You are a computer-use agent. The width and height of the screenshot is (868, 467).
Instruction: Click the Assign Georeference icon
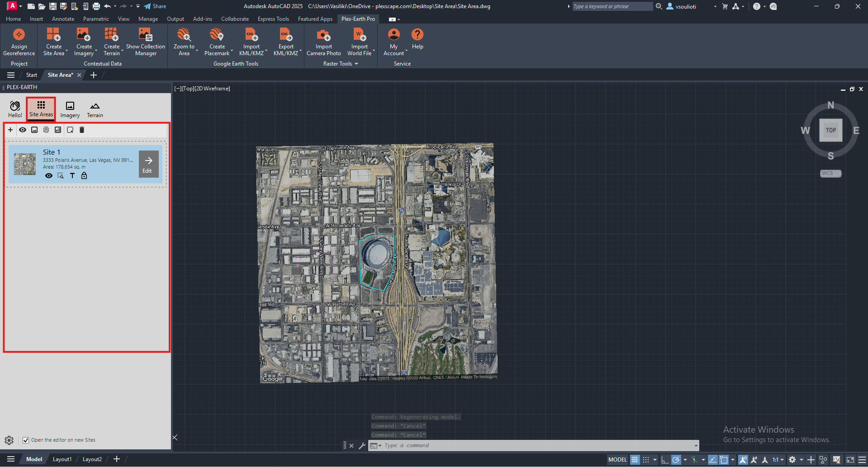19,35
